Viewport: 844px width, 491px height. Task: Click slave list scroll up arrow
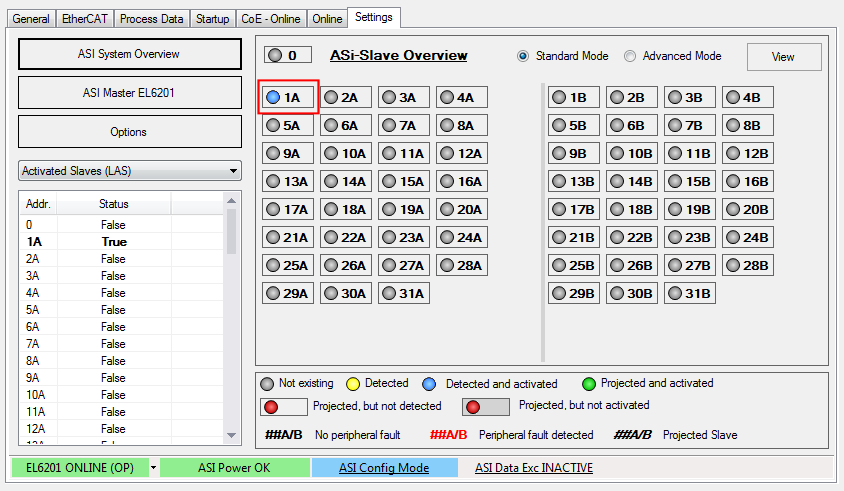pyautogui.click(x=231, y=200)
